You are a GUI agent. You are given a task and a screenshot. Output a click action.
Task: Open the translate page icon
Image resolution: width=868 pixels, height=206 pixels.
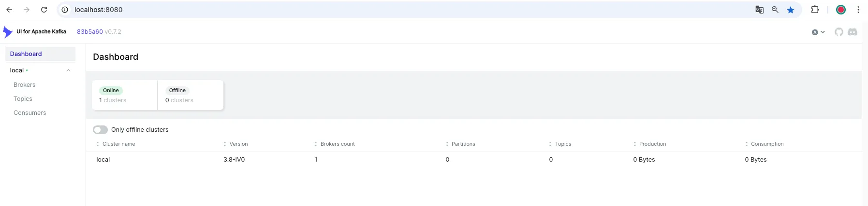point(760,10)
